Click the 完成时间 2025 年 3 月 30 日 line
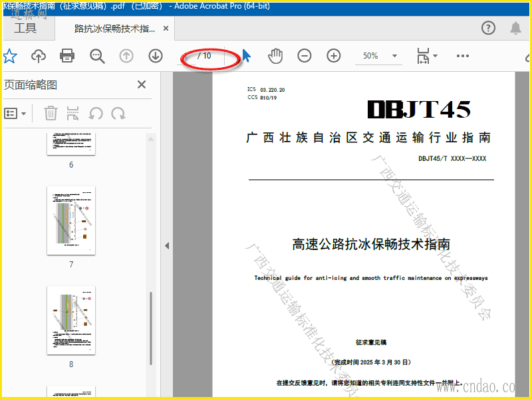The height and width of the screenshot is (399, 532). (x=371, y=362)
